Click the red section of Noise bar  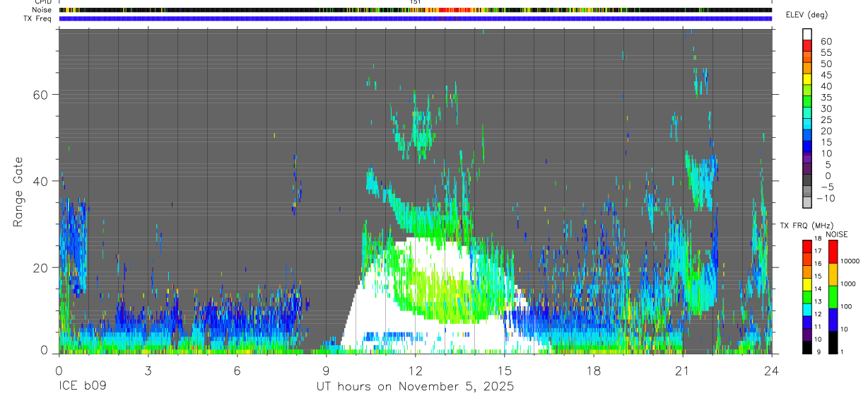456,10
